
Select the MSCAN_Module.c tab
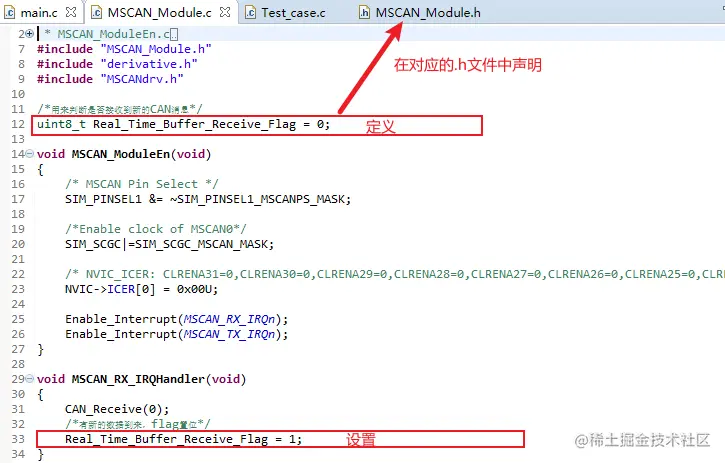coord(160,12)
